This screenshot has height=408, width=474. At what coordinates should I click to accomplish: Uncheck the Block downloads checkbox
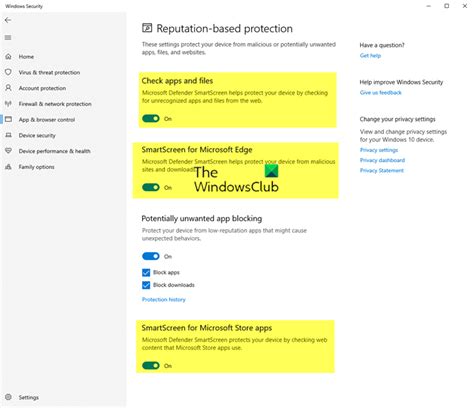click(146, 285)
